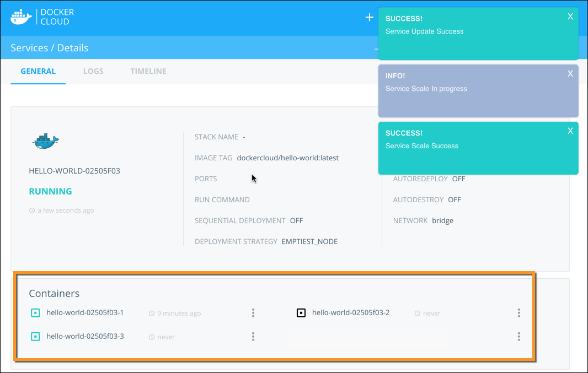Screen dimensions: 588x373
Task: Open the hello-world-02505f03-2 container link
Action: pyautogui.click(x=351, y=313)
